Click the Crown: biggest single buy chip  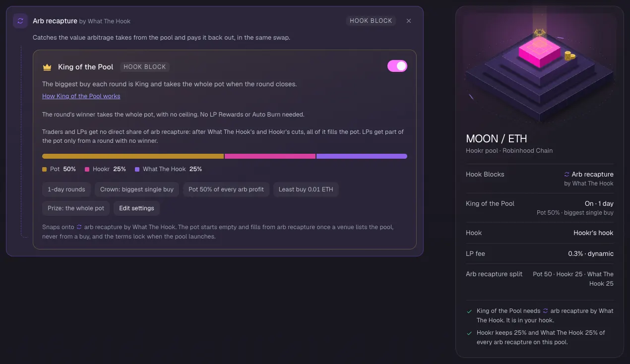137,189
